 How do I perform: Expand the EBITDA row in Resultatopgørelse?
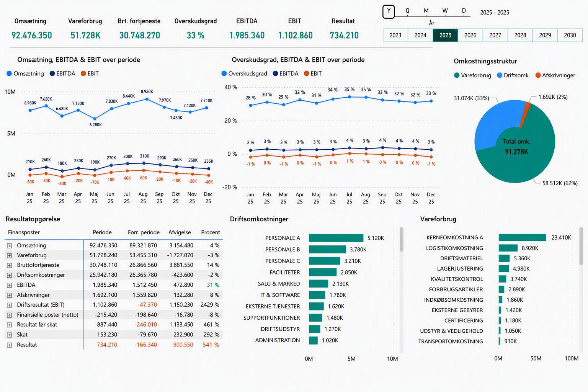(9, 285)
